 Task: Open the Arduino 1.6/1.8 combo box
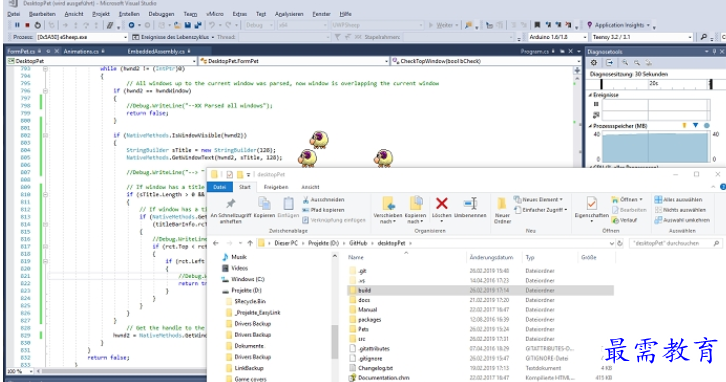click(557, 37)
